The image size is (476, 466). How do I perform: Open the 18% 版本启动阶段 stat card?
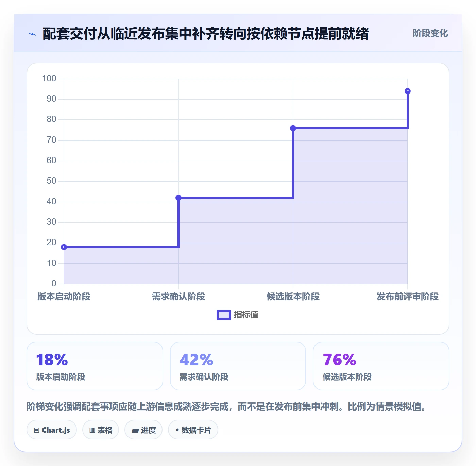(95, 366)
